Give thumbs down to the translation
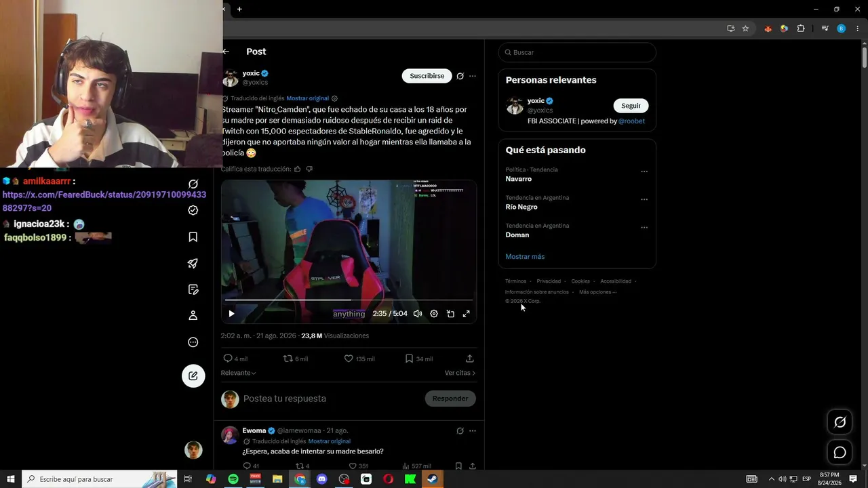The height and width of the screenshot is (488, 868). (309, 169)
